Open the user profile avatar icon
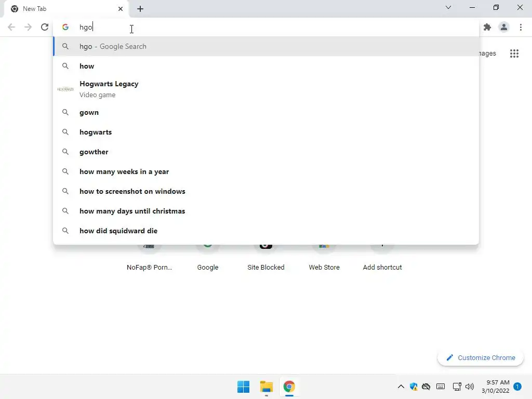This screenshot has width=532, height=399. (x=504, y=27)
